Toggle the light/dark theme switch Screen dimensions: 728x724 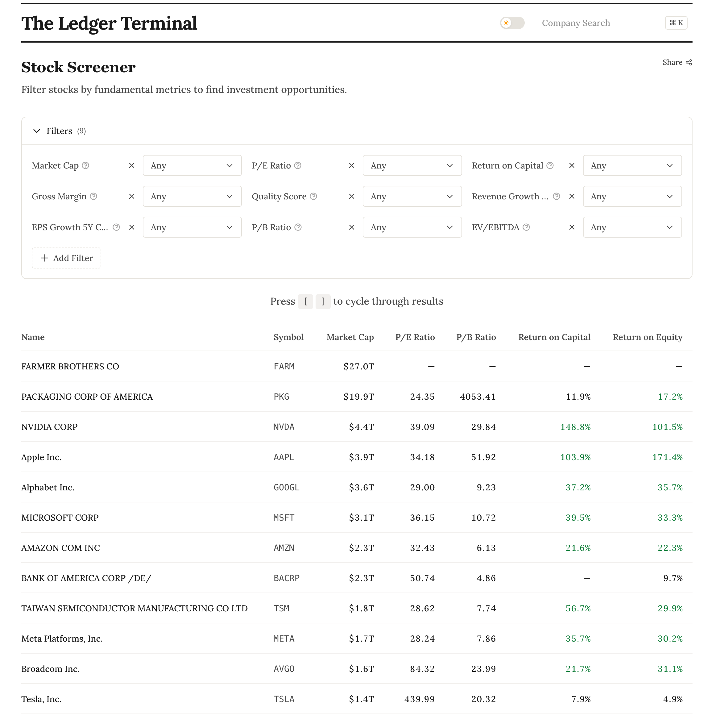[x=512, y=23]
